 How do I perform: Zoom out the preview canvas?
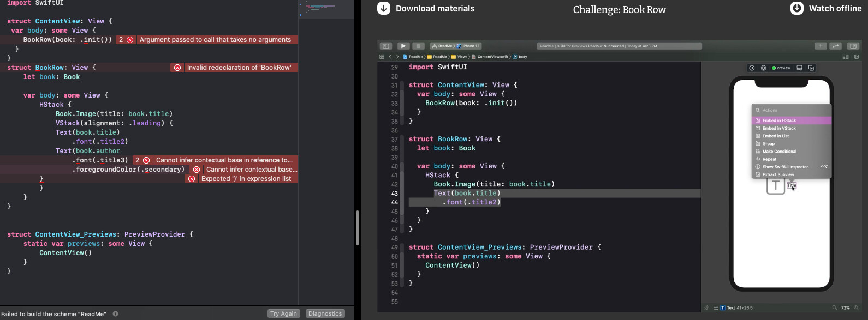point(834,308)
